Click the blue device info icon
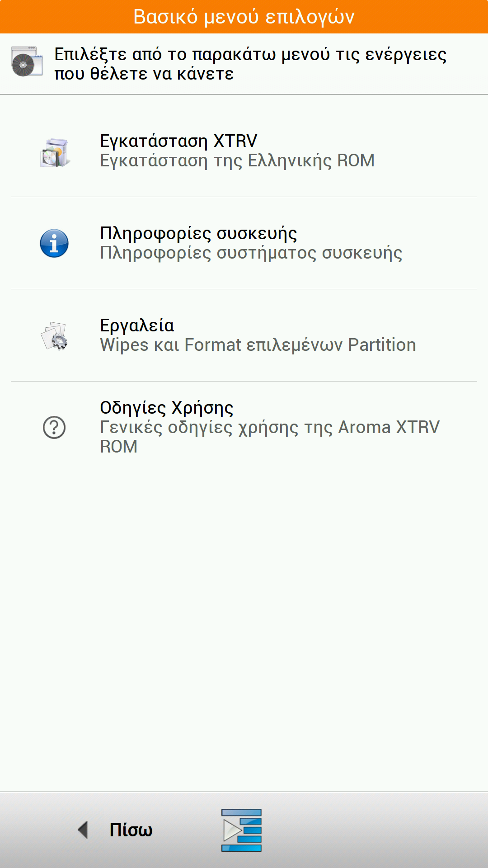Viewport: 488px width, 868px height. pyautogui.click(x=54, y=243)
